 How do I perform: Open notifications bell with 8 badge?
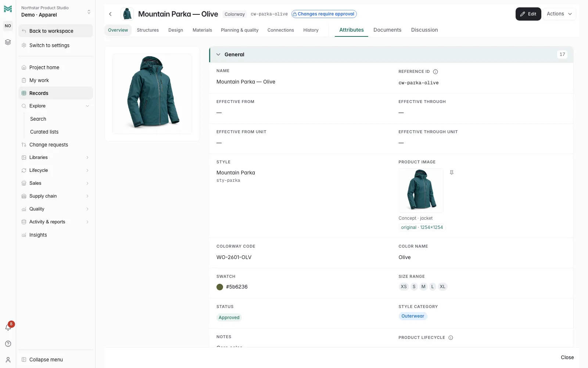point(8,327)
